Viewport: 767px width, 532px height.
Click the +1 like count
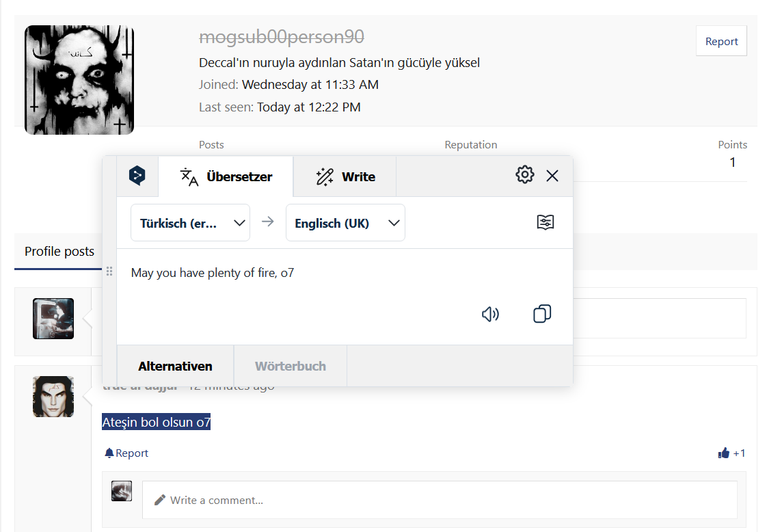739,453
